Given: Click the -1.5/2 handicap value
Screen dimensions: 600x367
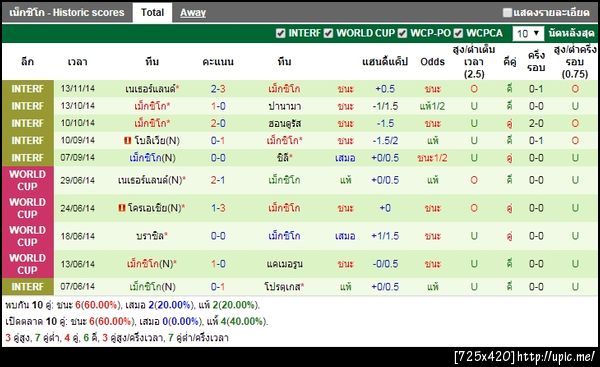Looking at the screenshot, I should (x=385, y=140).
